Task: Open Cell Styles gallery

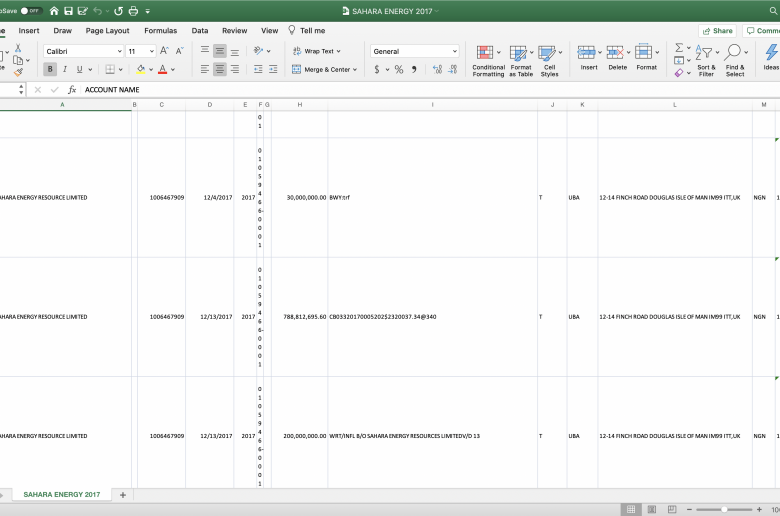Action: point(549,60)
